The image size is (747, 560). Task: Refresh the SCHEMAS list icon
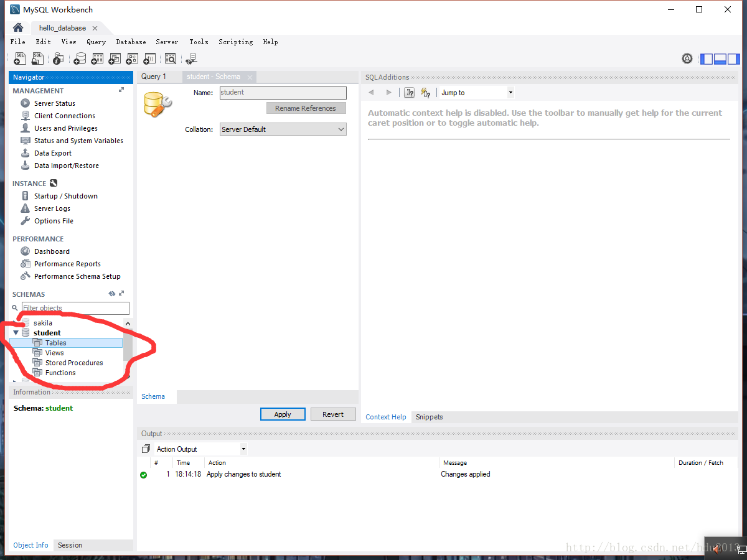pyautogui.click(x=112, y=294)
